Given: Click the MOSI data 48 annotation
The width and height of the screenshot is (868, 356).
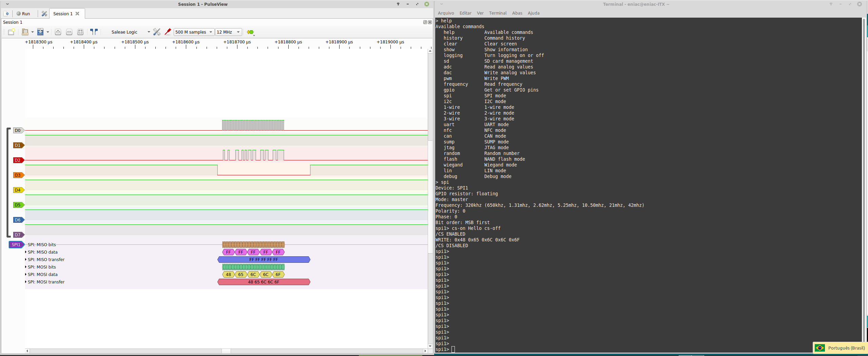Looking at the screenshot, I should pos(228,274).
